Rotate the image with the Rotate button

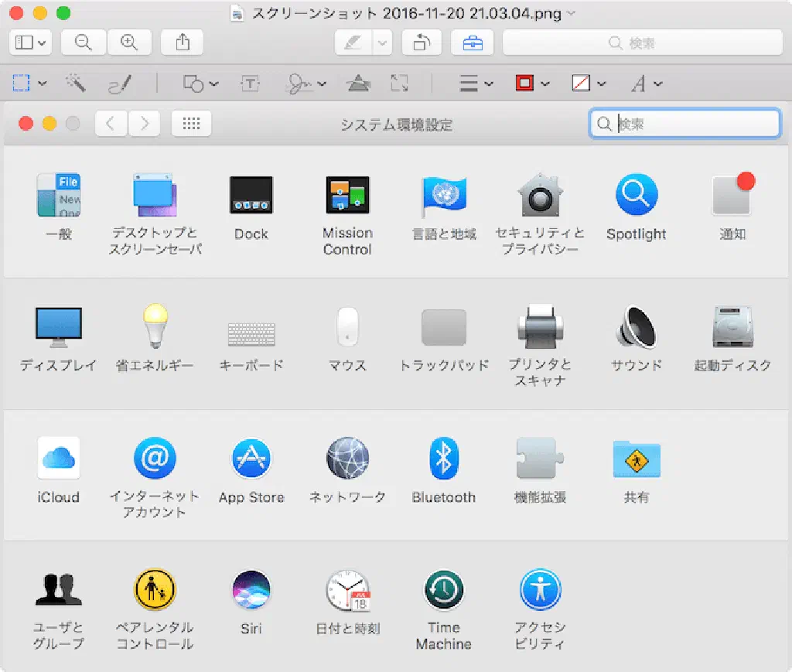point(422,43)
